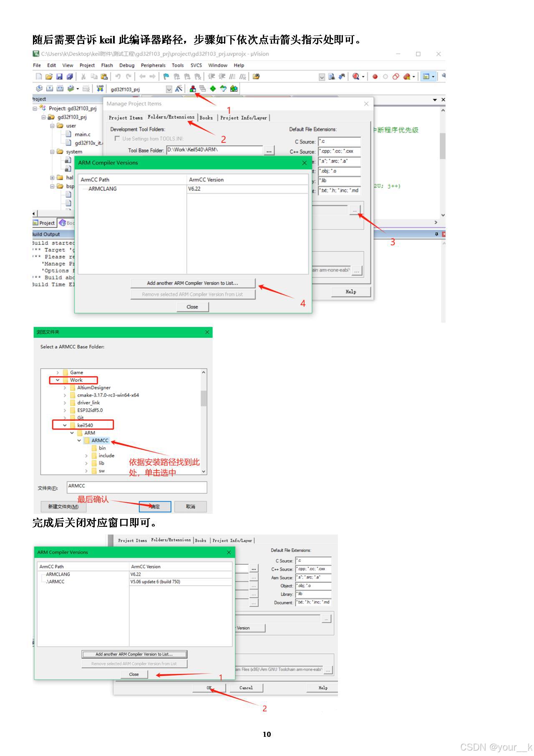This screenshot has width=534, height=756.
Task: Start the debug session using magnifier icon
Action: click(x=355, y=76)
